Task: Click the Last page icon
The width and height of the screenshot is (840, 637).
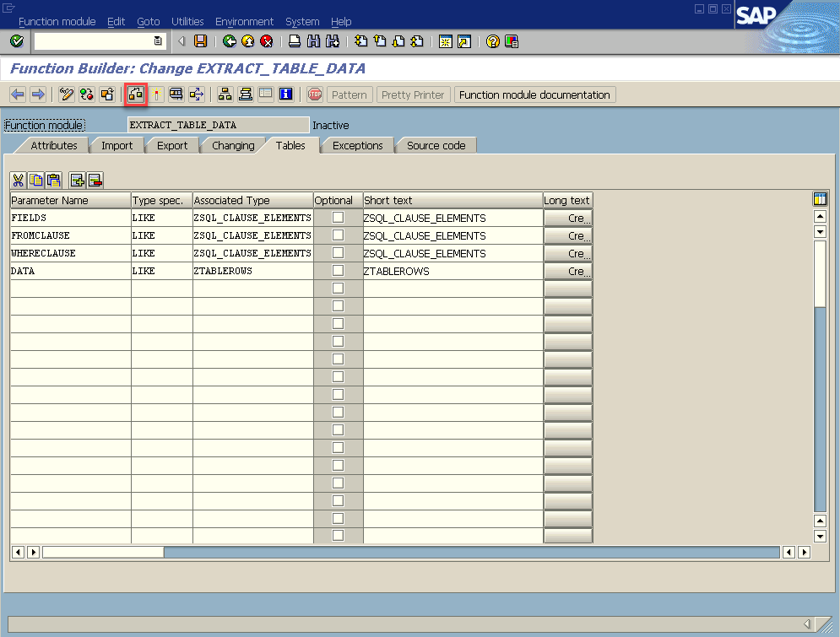Action: (417, 41)
